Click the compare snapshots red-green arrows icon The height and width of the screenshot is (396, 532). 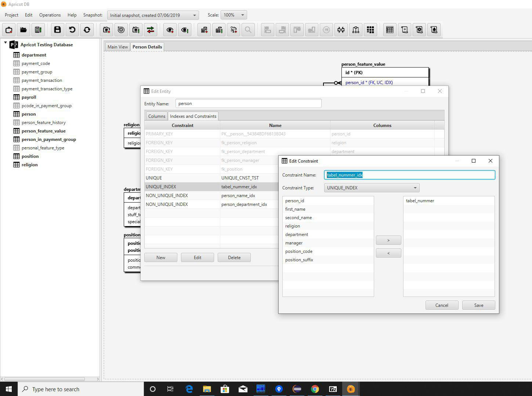pyautogui.click(x=151, y=30)
